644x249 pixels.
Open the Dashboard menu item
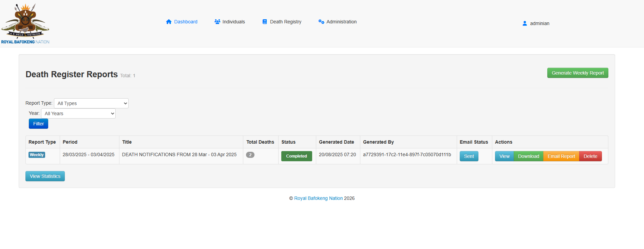pyautogui.click(x=186, y=22)
